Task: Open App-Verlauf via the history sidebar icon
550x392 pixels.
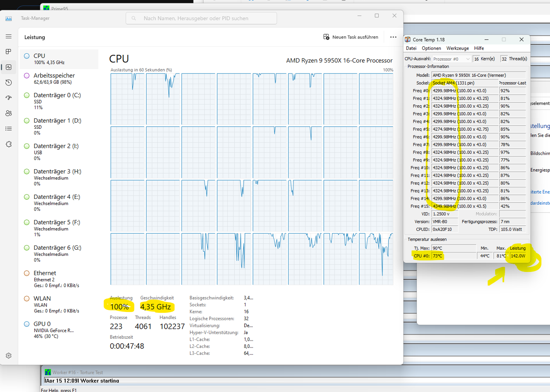Action: pyautogui.click(x=8, y=82)
